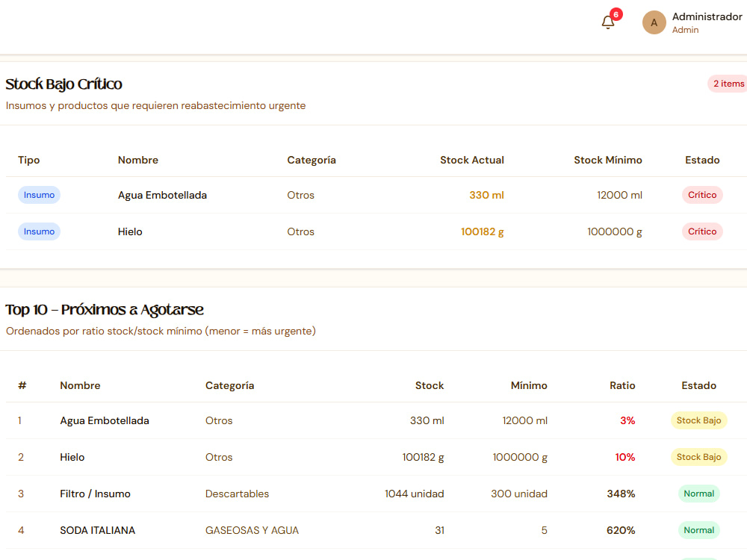The width and height of the screenshot is (747, 560).
Task: Click the Nombre header in Top 10 table
Action: point(80,385)
